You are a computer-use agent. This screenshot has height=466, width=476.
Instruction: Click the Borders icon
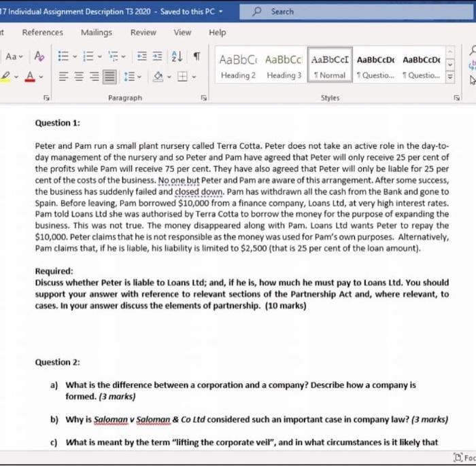[x=182, y=76]
